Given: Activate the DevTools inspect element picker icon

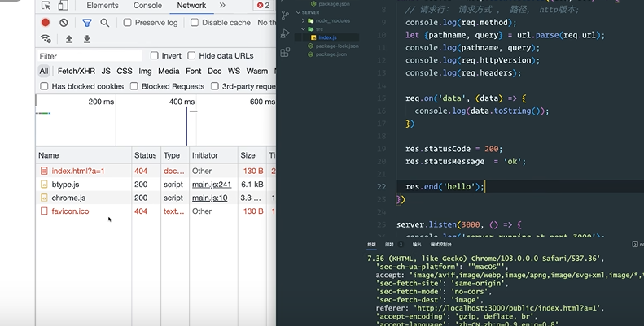Looking at the screenshot, I should [x=46, y=6].
